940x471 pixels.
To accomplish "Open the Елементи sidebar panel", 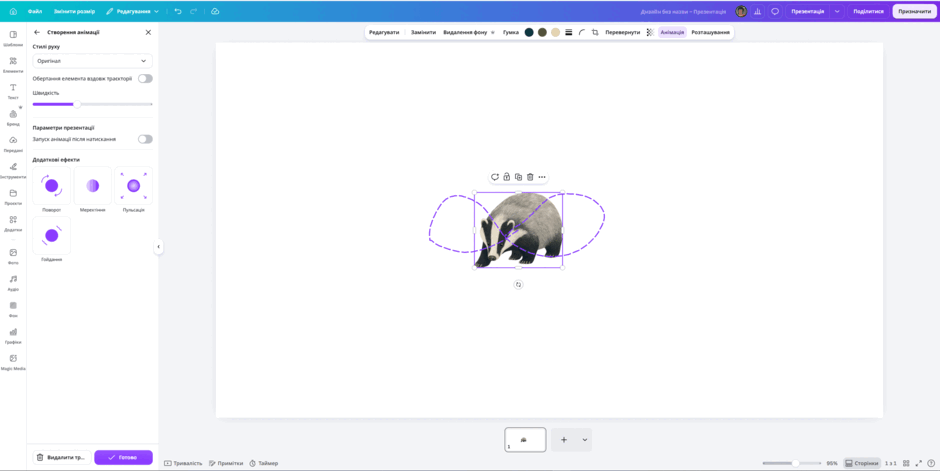I will pyautogui.click(x=13, y=64).
